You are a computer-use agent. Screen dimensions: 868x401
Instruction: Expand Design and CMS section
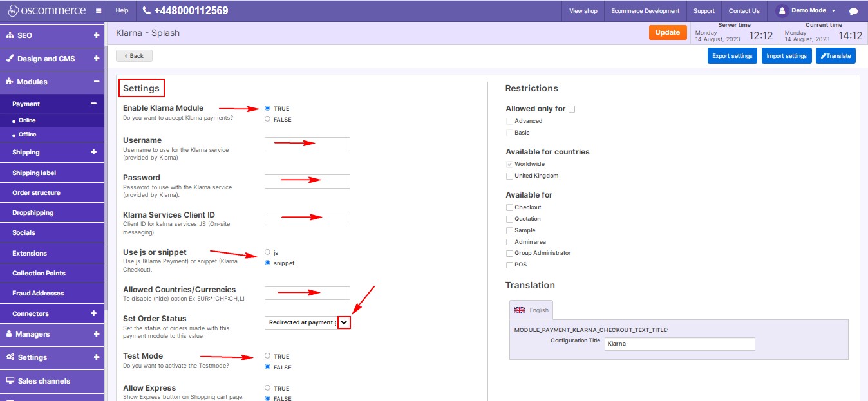96,59
